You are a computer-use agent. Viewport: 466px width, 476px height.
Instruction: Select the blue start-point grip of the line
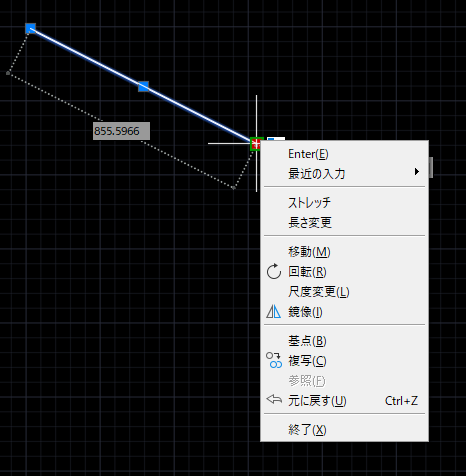tap(31, 29)
